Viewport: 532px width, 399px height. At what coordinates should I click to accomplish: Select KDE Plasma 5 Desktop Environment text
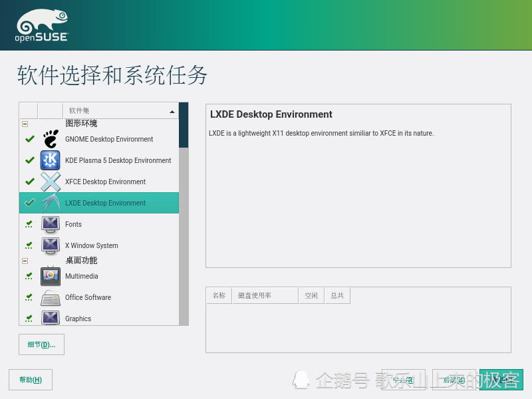118,160
